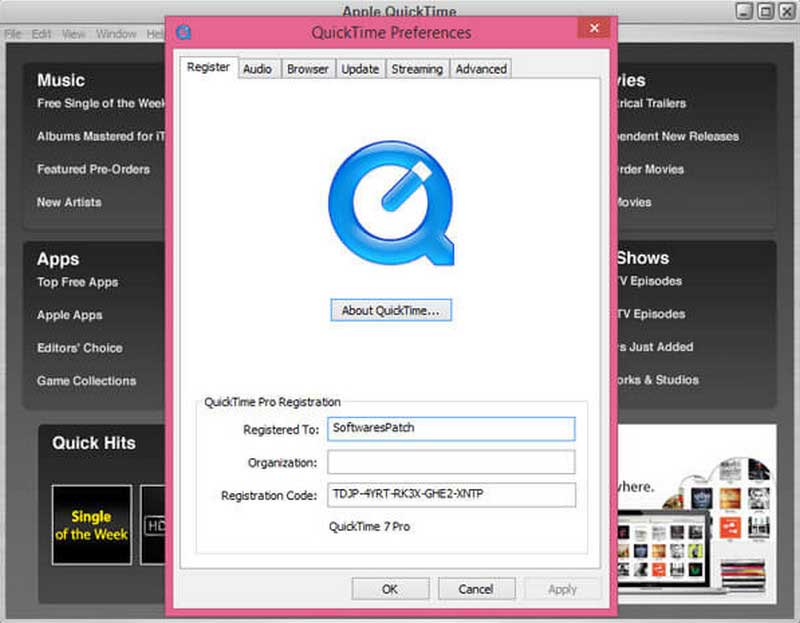Click the Single of the Week thumbnail
The width and height of the screenshot is (800, 623).
click(92, 525)
